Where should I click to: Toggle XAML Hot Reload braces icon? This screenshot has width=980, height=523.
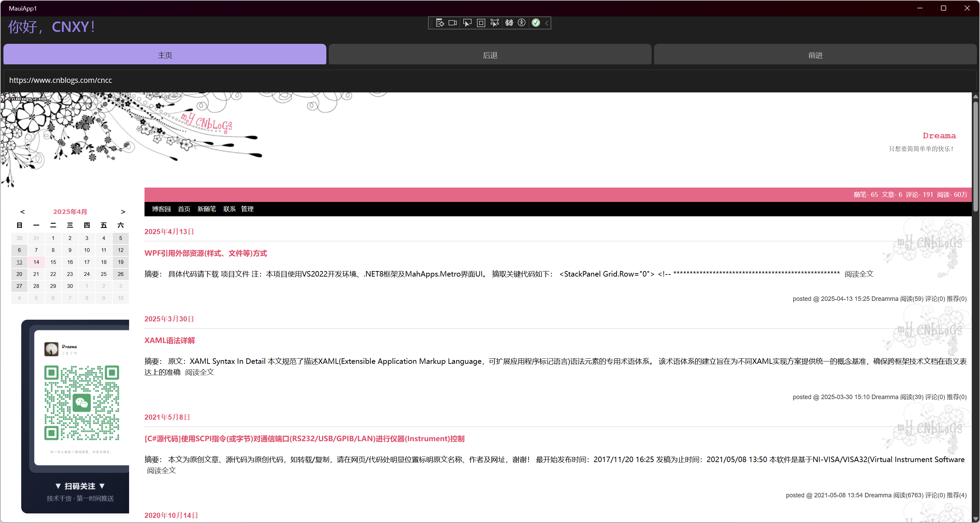pyautogui.click(x=509, y=23)
